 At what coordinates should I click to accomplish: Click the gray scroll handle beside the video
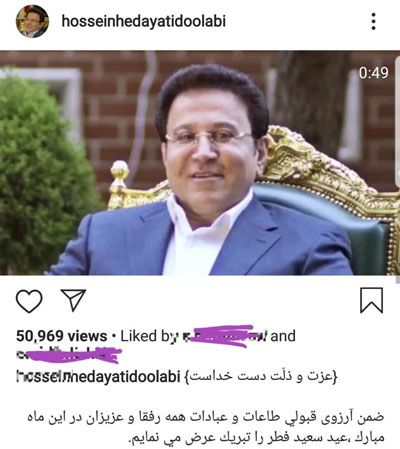pos(398,122)
